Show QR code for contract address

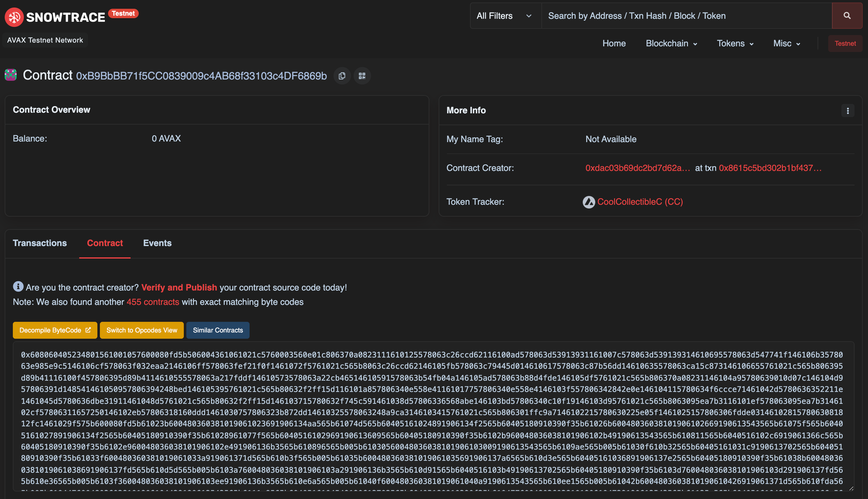coord(362,76)
